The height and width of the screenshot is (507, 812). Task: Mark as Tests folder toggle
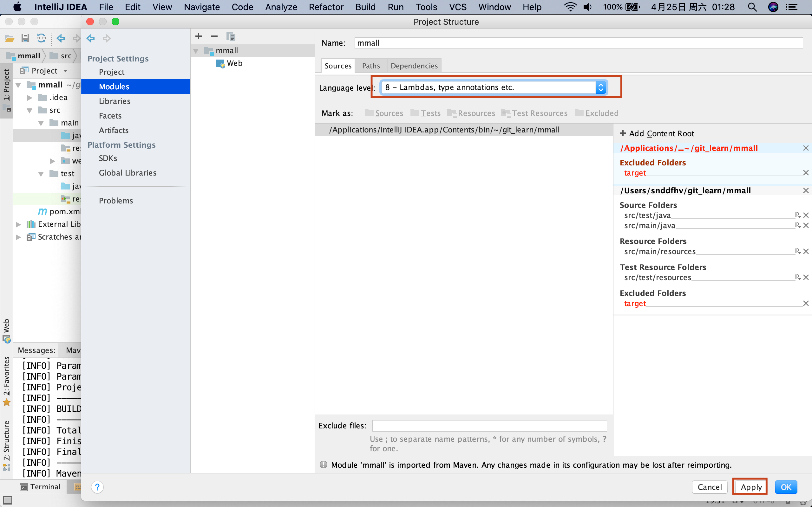[x=425, y=113]
